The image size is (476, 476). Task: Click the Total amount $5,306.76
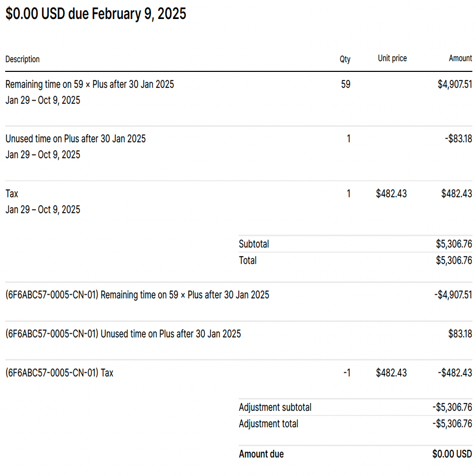click(x=453, y=260)
